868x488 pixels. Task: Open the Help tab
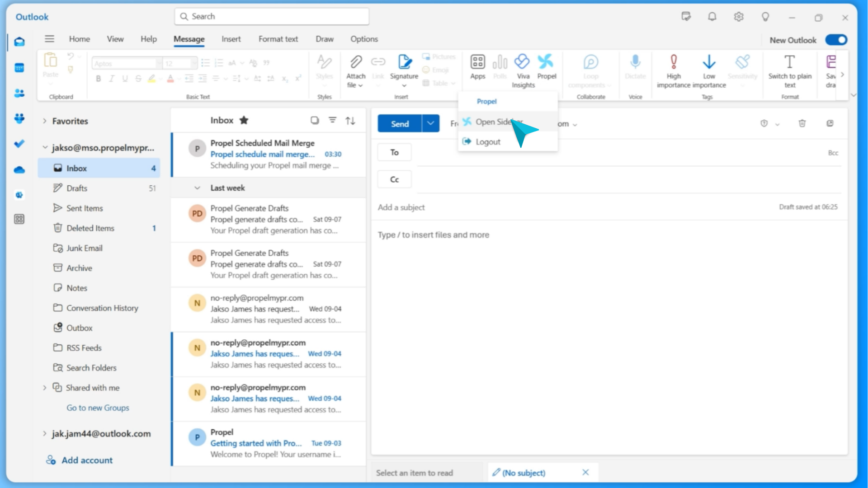[x=148, y=39]
